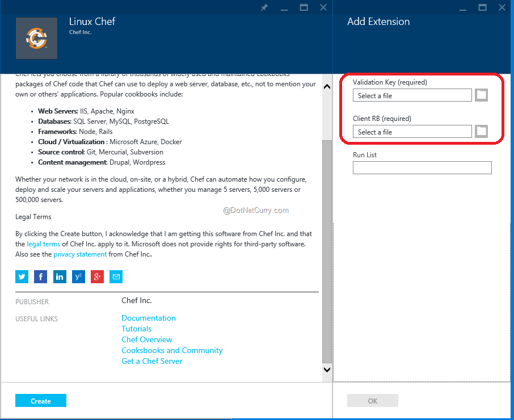Share via the Google Plus icon
This screenshot has width=514, height=420.
click(x=98, y=276)
